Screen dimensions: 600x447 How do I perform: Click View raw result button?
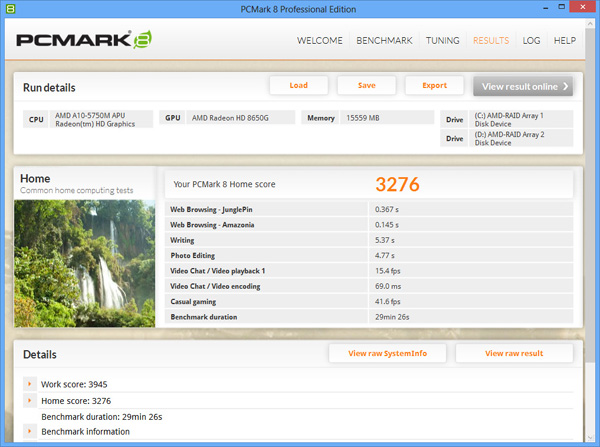(514, 353)
